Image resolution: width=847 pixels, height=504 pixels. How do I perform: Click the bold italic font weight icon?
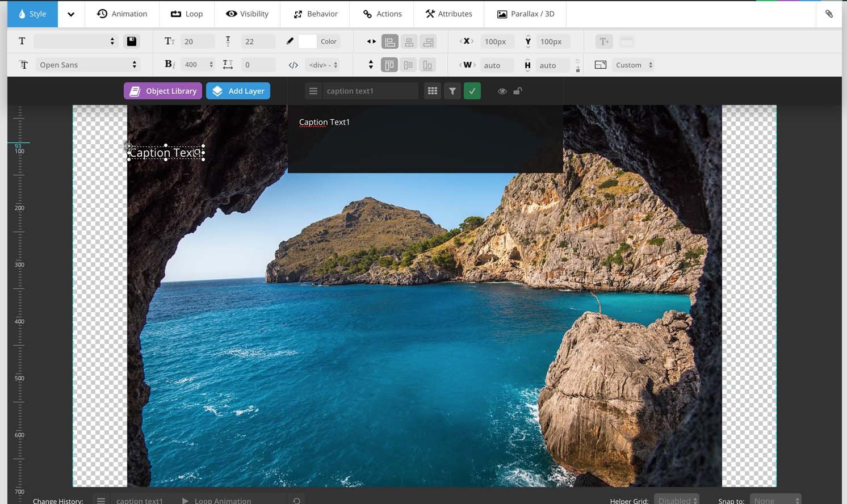[x=169, y=64]
